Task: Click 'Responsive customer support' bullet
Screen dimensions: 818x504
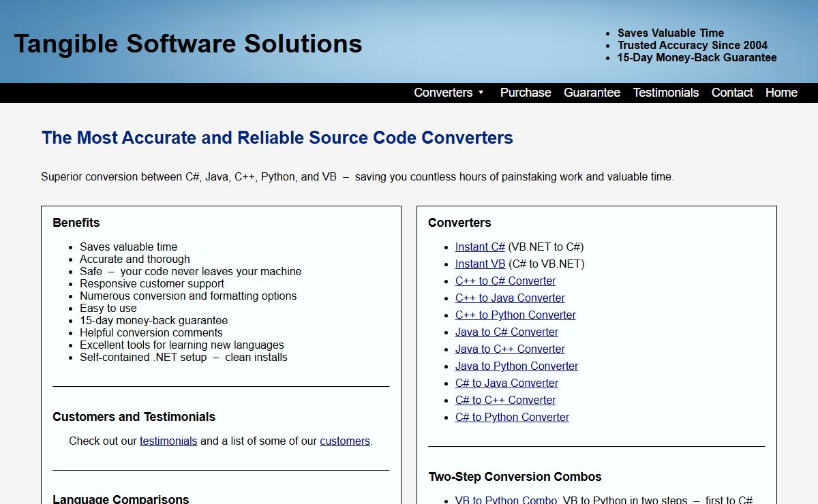Action: coord(152,283)
